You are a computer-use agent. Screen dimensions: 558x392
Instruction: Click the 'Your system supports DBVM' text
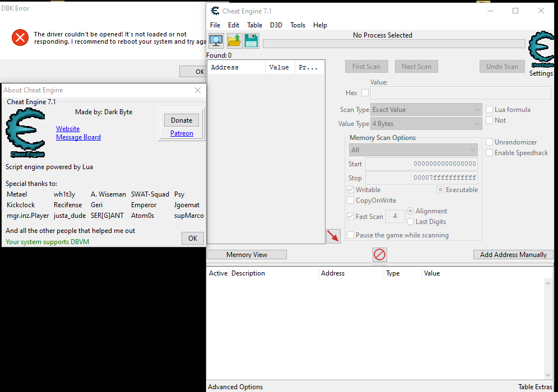pyautogui.click(x=47, y=242)
